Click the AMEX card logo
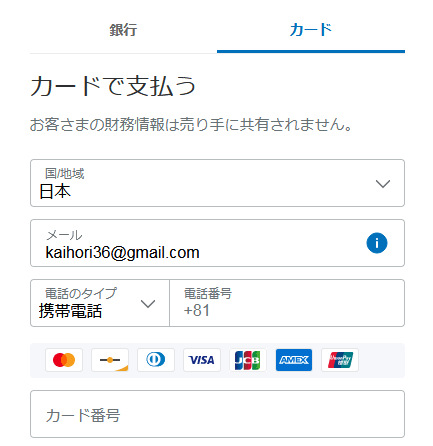 (x=294, y=360)
